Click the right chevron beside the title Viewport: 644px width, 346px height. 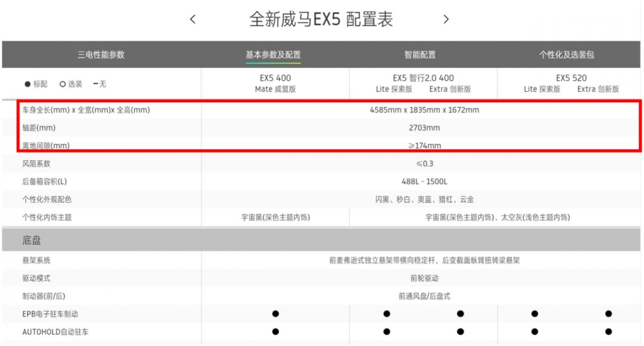click(x=446, y=19)
